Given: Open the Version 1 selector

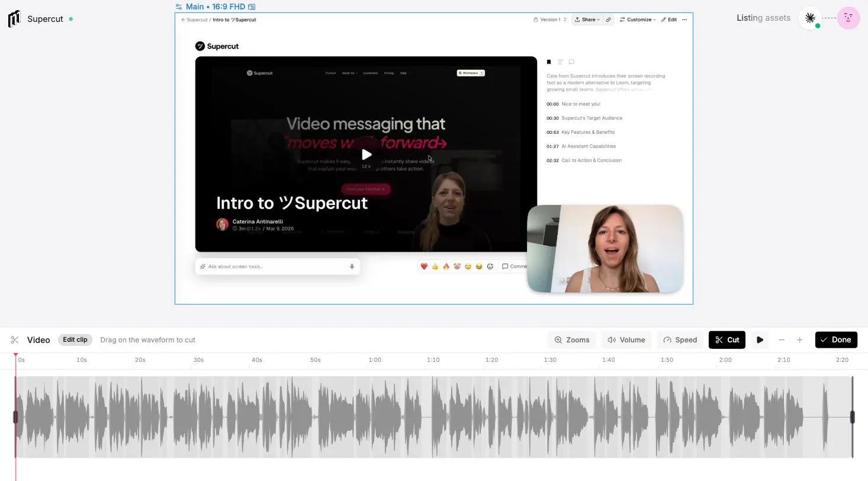Looking at the screenshot, I should [x=550, y=20].
